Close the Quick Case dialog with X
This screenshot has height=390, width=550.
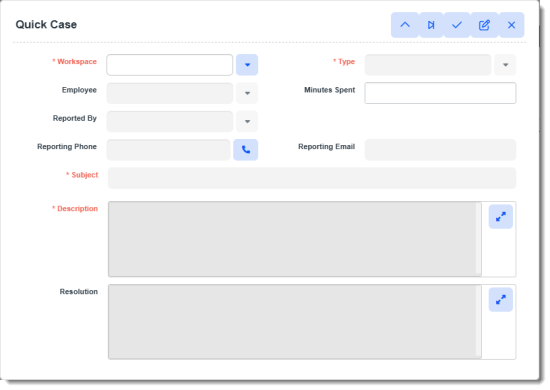click(511, 25)
